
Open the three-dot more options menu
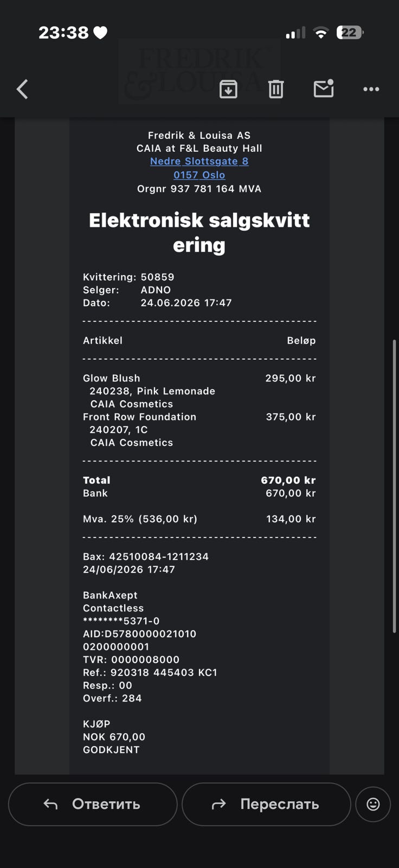(371, 89)
